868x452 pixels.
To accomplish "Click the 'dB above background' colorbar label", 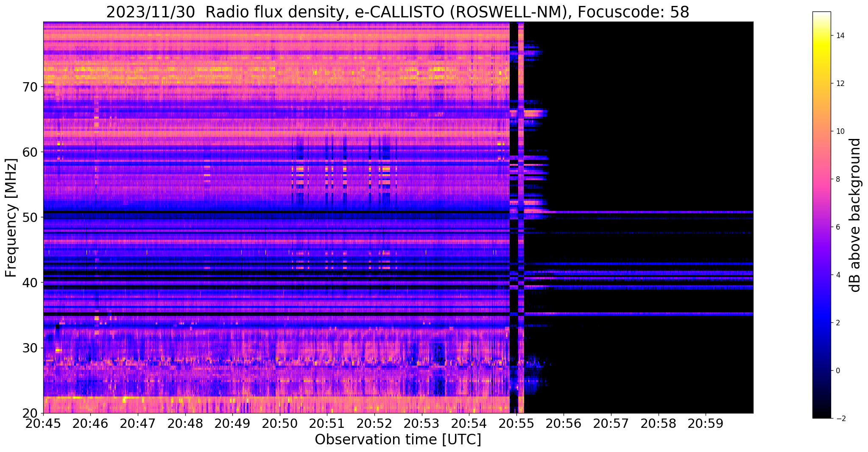I will [x=855, y=215].
